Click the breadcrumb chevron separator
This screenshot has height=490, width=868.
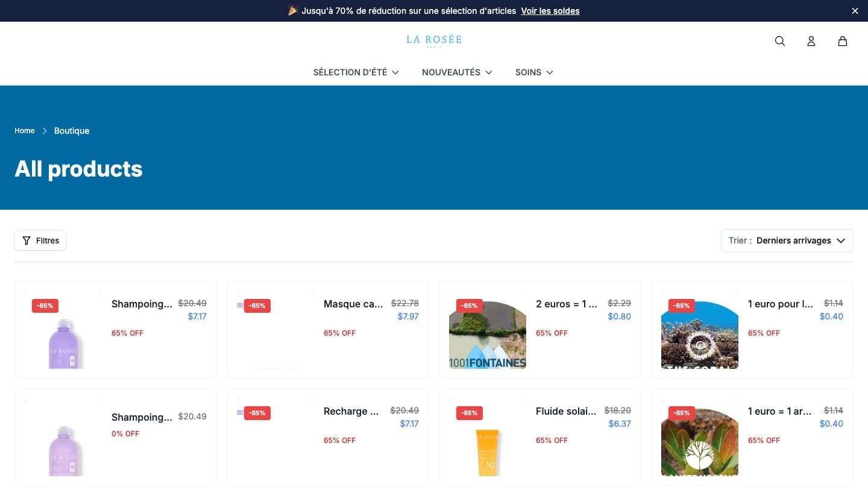tap(45, 131)
